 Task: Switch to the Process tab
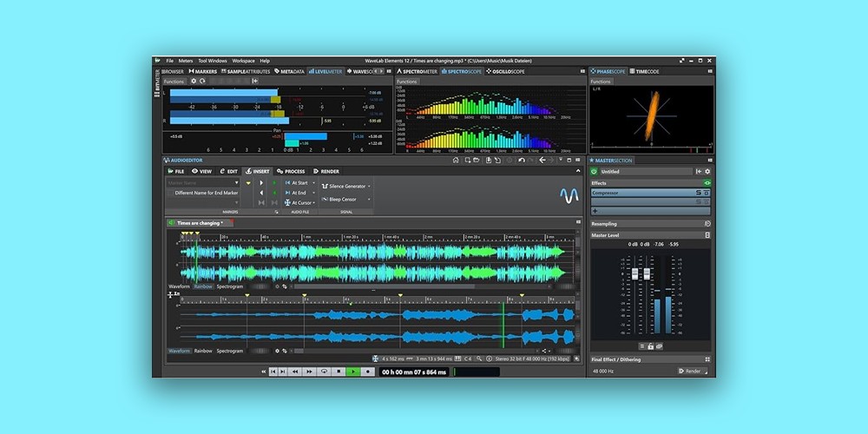coord(291,171)
